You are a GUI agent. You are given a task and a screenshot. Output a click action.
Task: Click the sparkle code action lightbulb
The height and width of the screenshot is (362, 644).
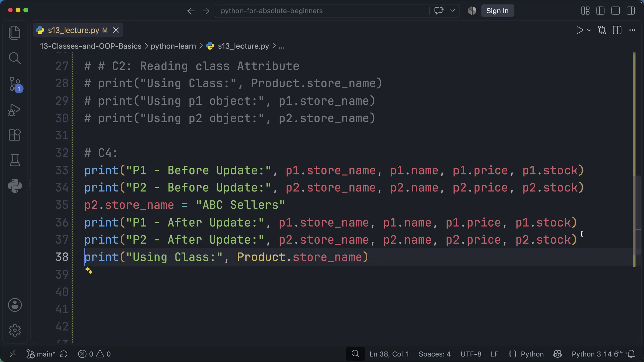(89, 270)
